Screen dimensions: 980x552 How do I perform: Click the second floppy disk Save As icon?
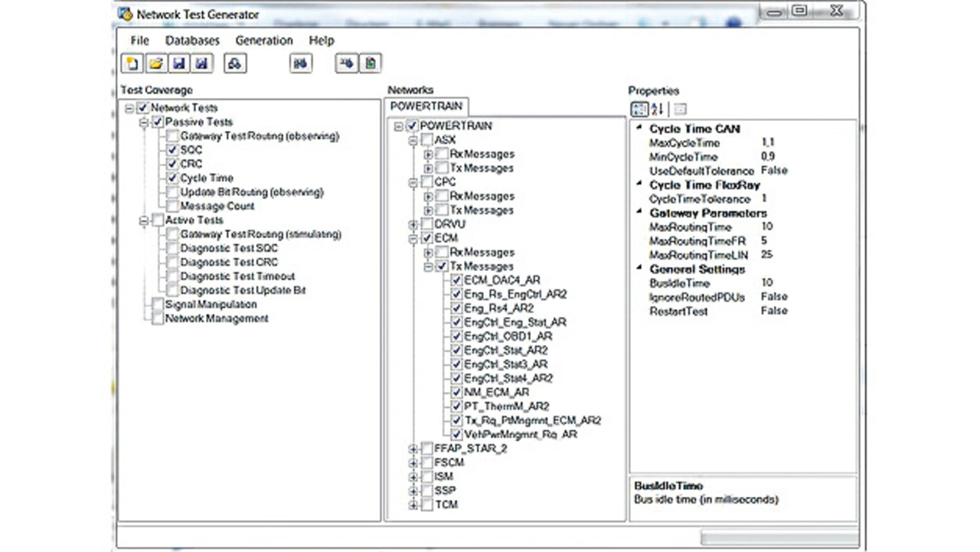[x=201, y=64]
